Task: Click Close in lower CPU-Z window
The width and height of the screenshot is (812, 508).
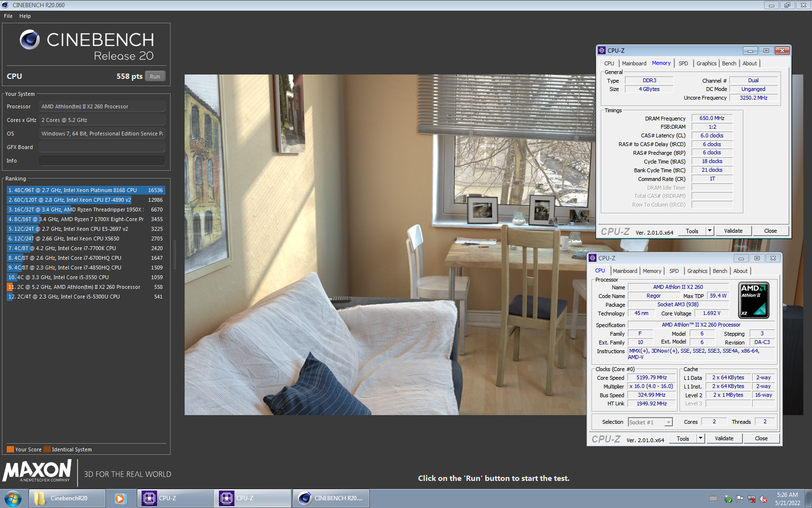Action: coord(761,438)
